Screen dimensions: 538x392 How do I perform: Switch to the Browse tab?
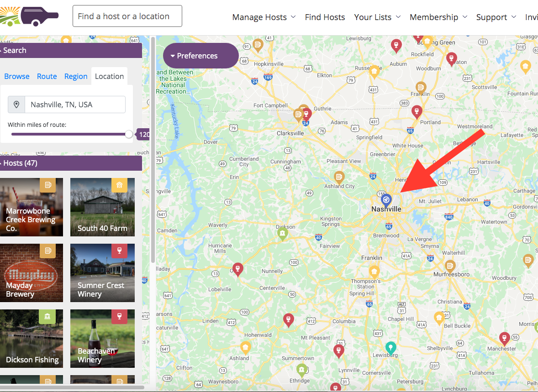(17, 77)
